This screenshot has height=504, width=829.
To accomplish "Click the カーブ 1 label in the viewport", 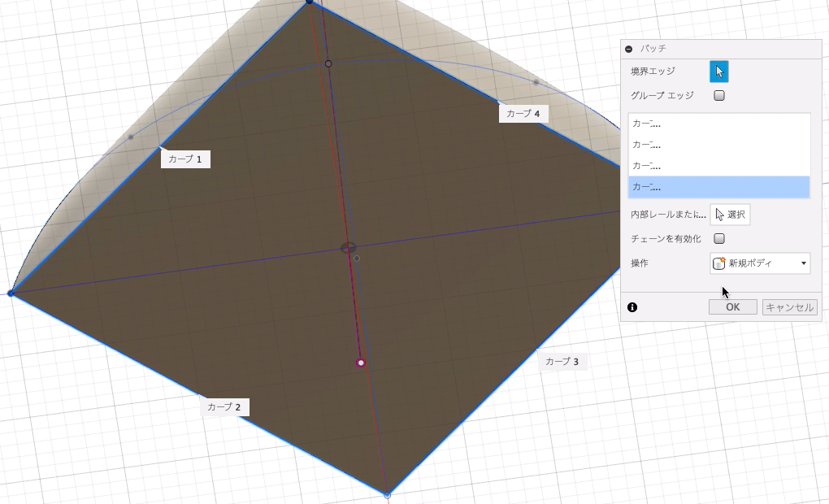I will 185,159.
